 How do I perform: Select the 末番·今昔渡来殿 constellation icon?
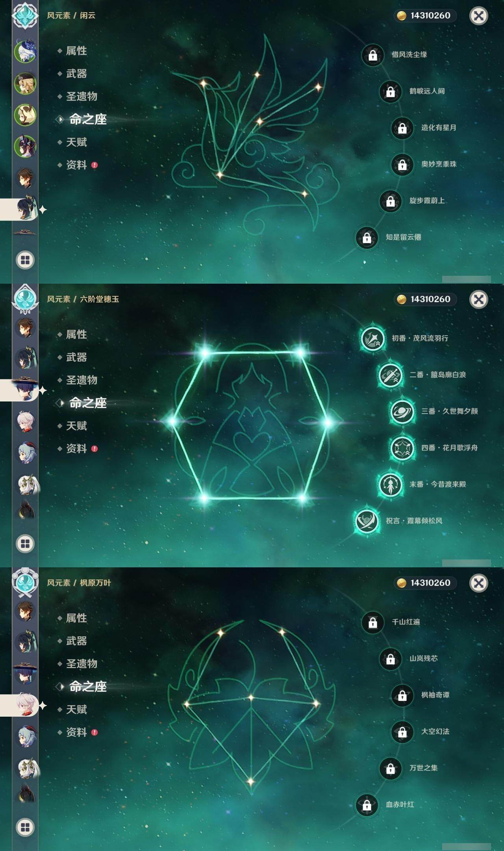390,485
